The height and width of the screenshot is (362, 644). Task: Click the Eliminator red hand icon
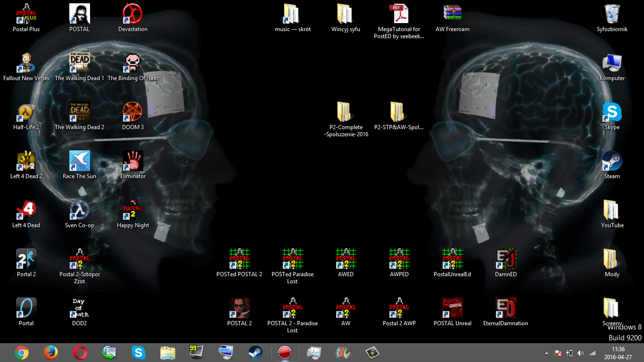click(x=132, y=160)
